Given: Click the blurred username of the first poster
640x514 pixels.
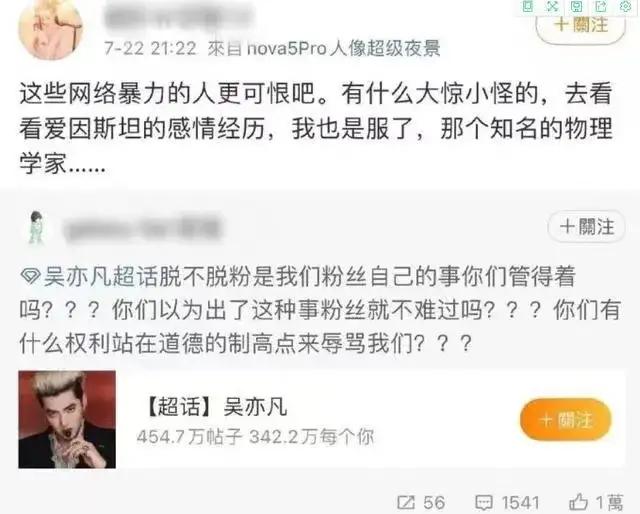Looking at the screenshot, I should tap(177, 16).
